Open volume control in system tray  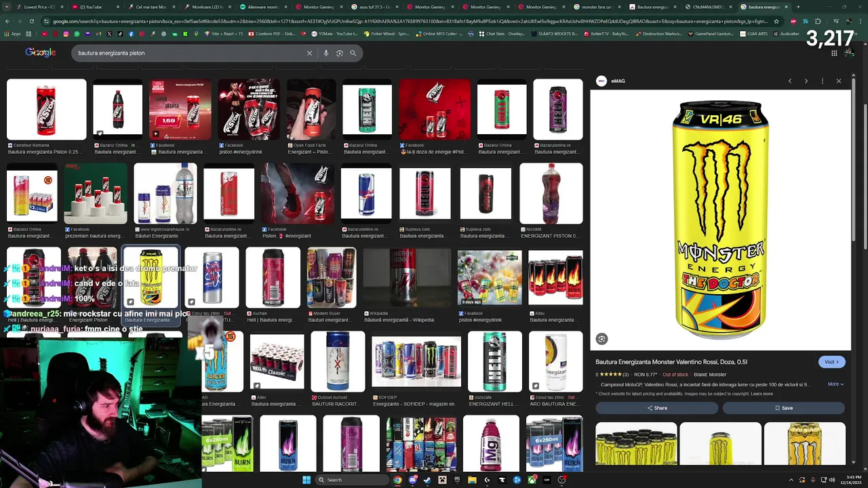click(x=833, y=480)
